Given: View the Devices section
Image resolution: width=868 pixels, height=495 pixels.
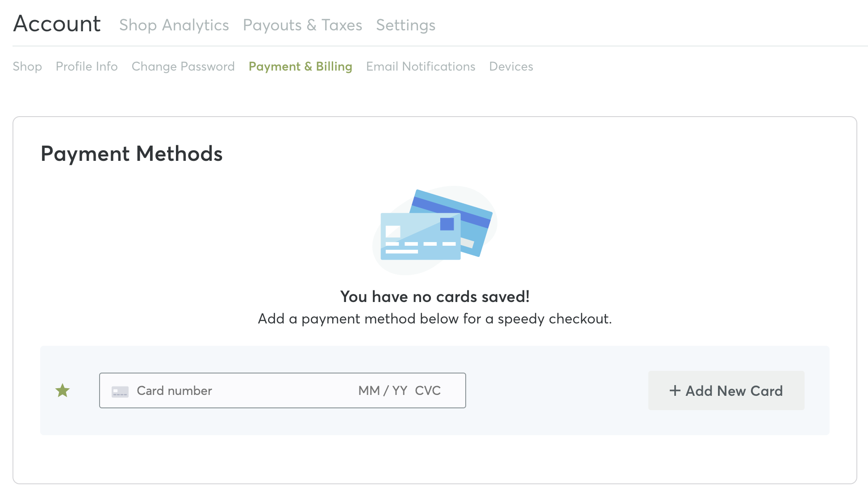Looking at the screenshot, I should [511, 67].
